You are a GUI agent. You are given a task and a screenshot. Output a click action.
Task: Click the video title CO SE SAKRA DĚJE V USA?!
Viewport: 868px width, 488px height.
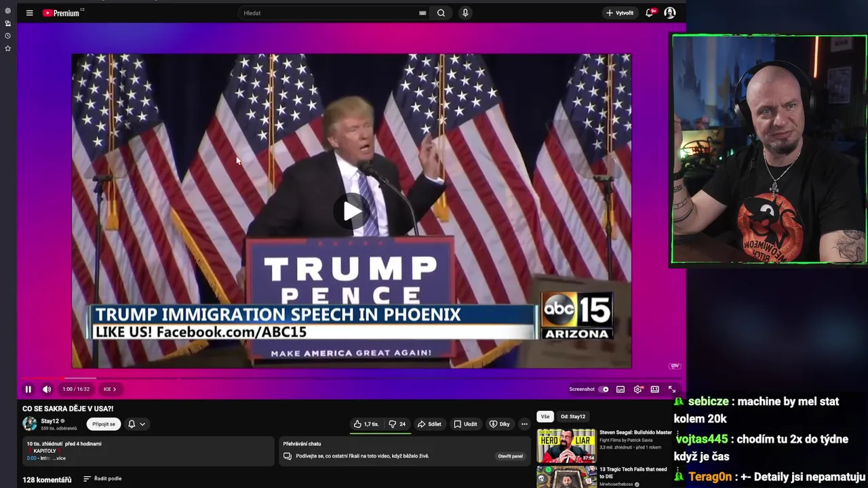coord(68,409)
